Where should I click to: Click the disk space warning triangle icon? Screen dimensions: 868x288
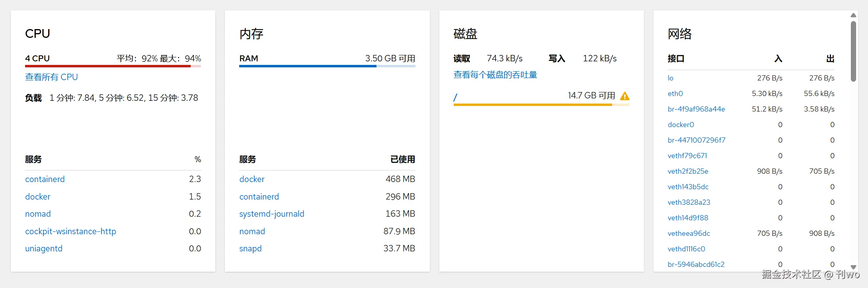coord(625,96)
